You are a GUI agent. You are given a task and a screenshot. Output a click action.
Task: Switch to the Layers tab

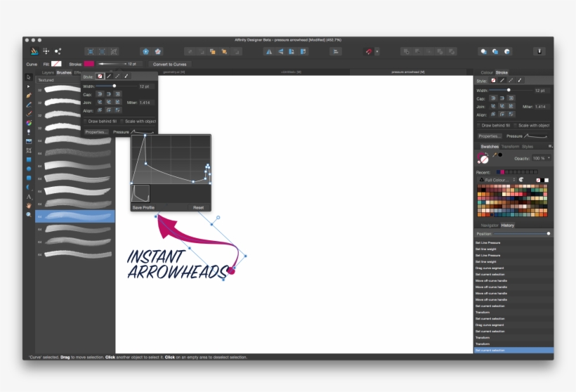click(48, 72)
